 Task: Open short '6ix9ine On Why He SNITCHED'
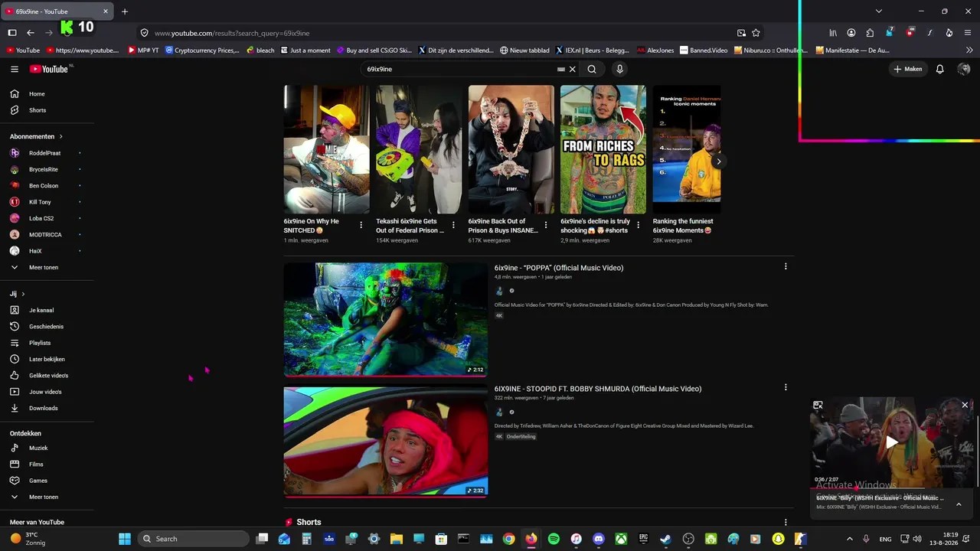[x=326, y=149]
